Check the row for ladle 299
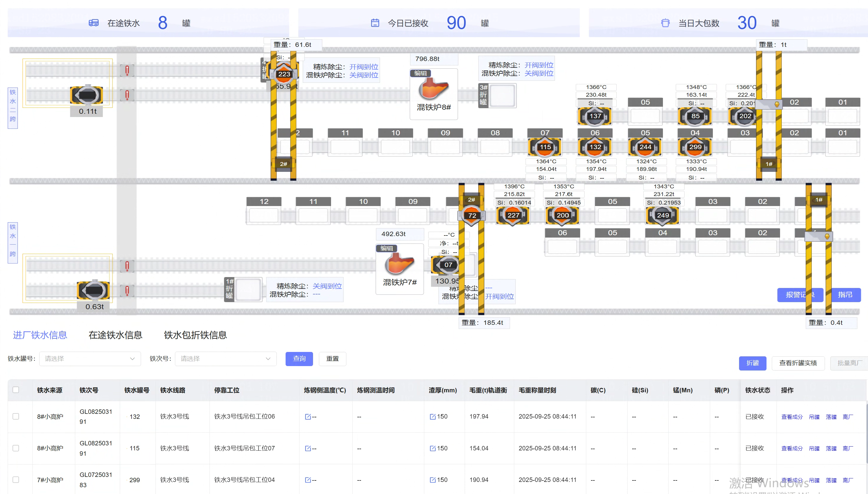 pos(16,480)
